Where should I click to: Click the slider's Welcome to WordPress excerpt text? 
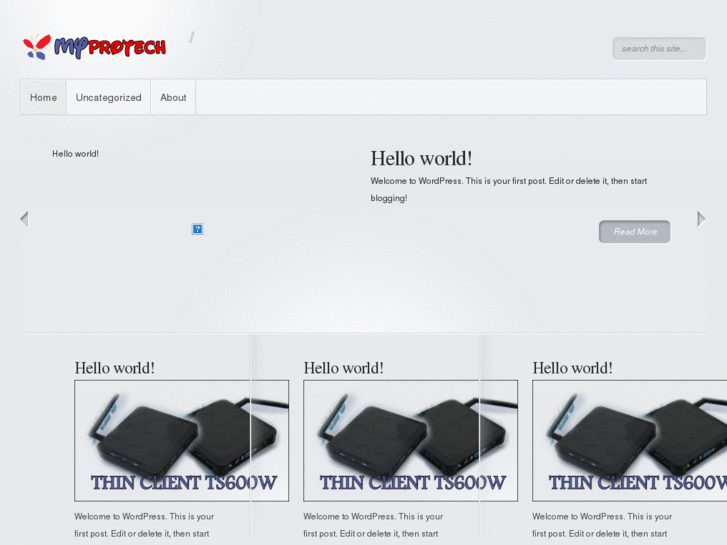(x=509, y=189)
